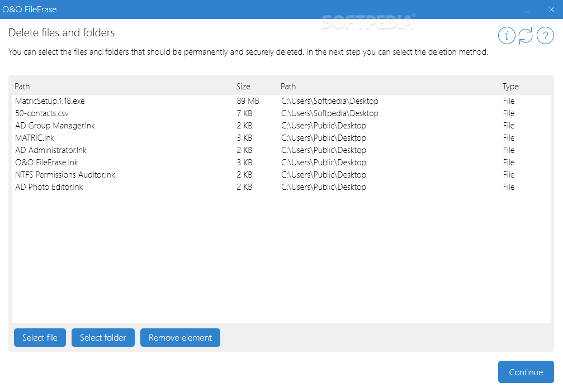Click location path of 50-contacts.csv
Viewport: 563px width, 392px height.
330,113
